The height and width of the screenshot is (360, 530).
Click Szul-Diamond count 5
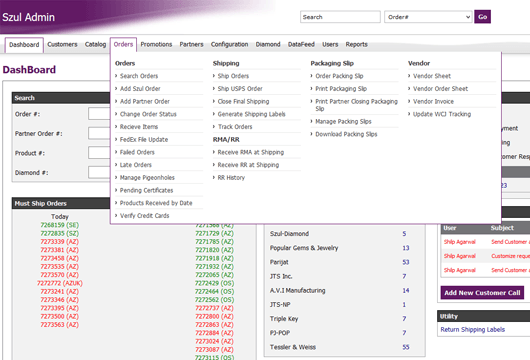[404, 234]
